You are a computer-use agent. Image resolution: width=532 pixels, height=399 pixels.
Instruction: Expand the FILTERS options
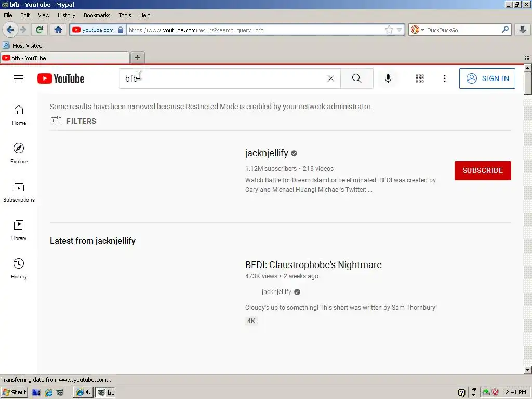pos(74,121)
